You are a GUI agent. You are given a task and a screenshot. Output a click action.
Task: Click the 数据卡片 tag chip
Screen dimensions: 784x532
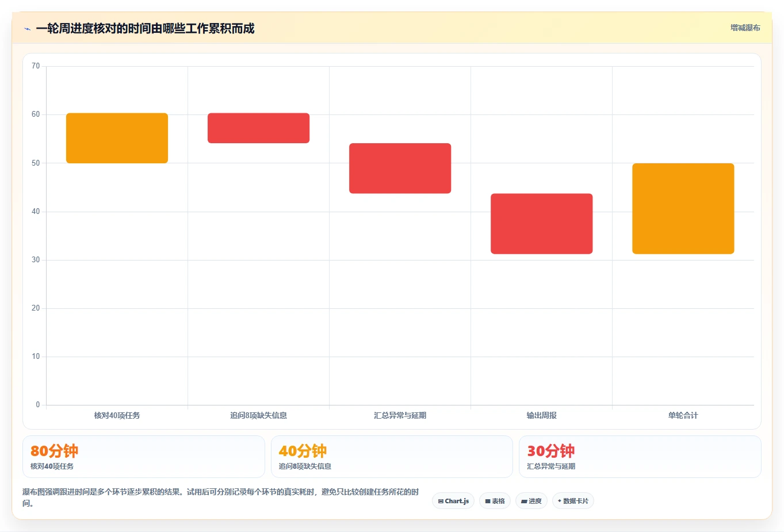tap(573, 501)
